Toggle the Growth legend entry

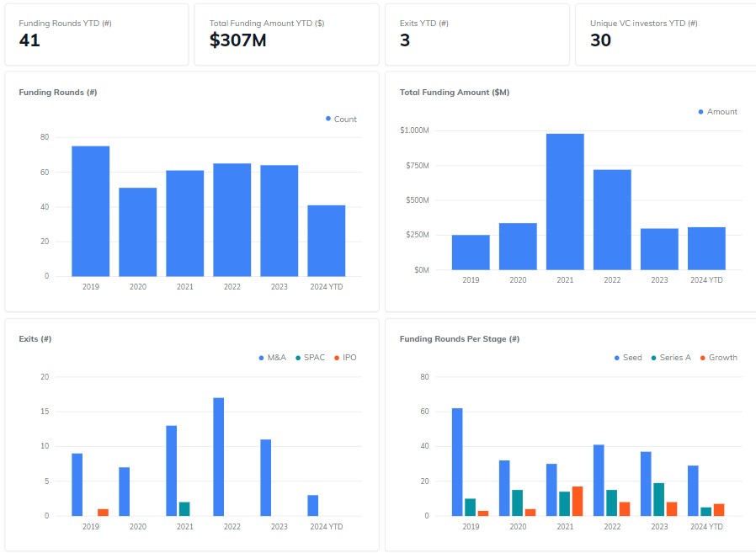[x=718, y=357]
